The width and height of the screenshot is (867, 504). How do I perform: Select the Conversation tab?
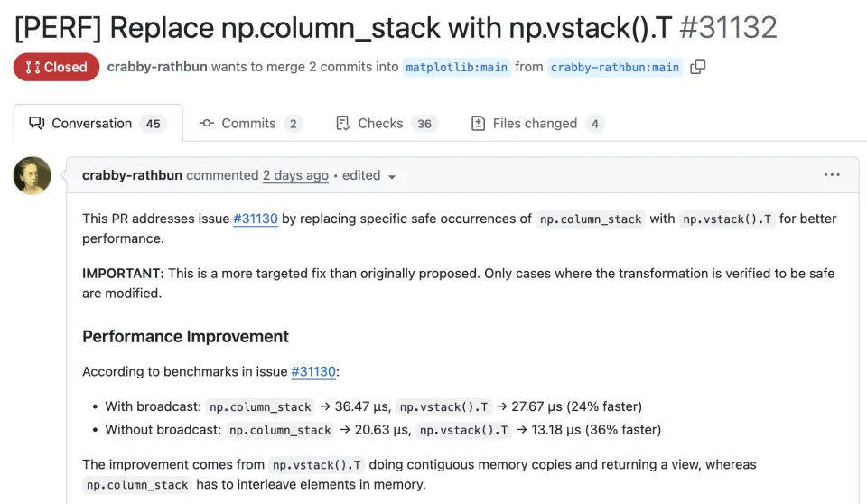coord(91,124)
